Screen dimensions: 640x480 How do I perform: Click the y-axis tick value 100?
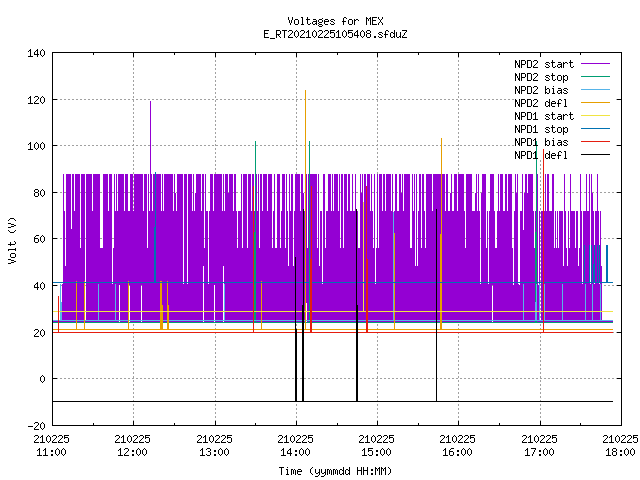click(x=36, y=146)
